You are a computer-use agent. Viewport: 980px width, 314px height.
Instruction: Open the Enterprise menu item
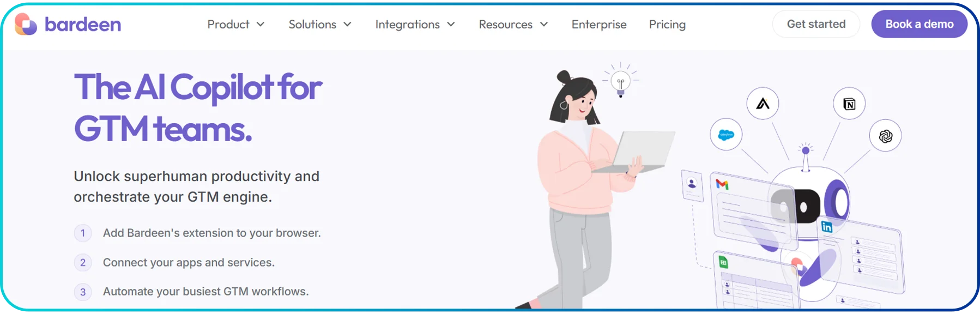click(599, 25)
